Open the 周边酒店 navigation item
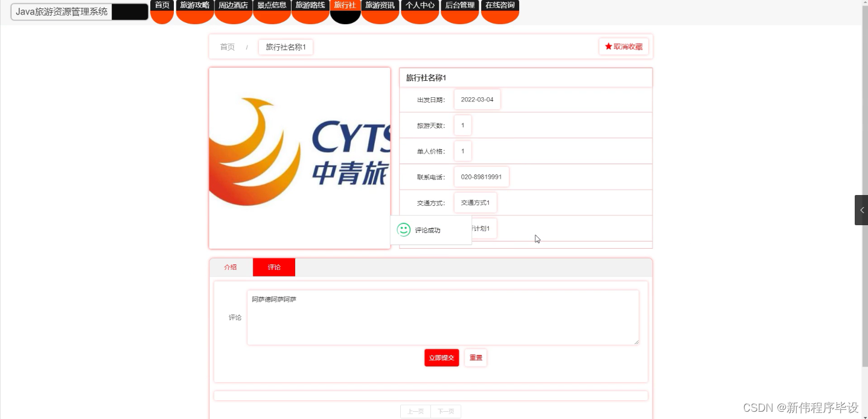Screen dimensions: 868x419 click(x=233, y=5)
